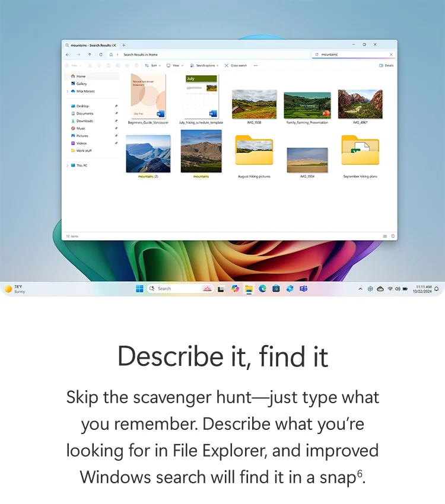Open Task View on the taskbar
The height and width of the screenshot is (504, 445).
[221, 289]
